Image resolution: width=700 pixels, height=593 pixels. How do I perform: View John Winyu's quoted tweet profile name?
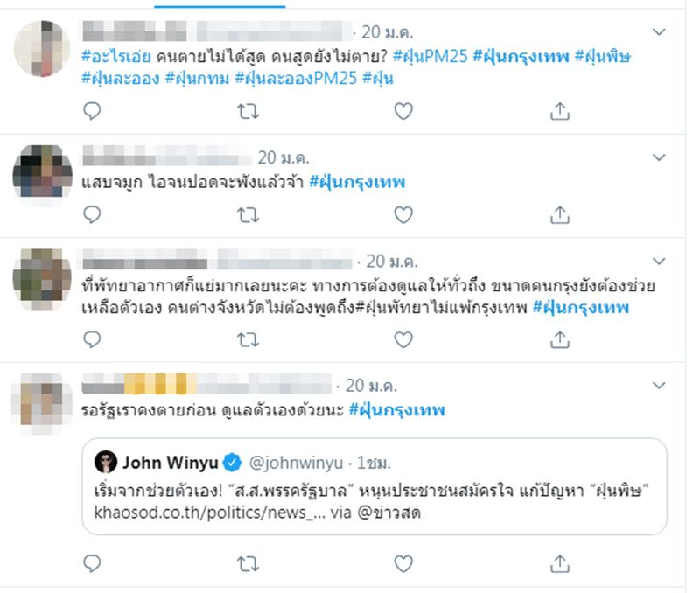pyautogui.click(x=171, y=463)
